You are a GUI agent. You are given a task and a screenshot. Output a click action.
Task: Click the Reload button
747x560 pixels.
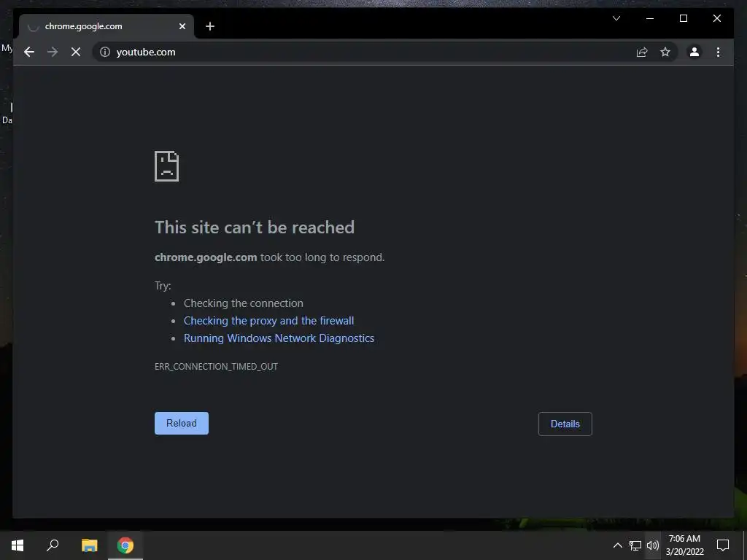point(182,424)
